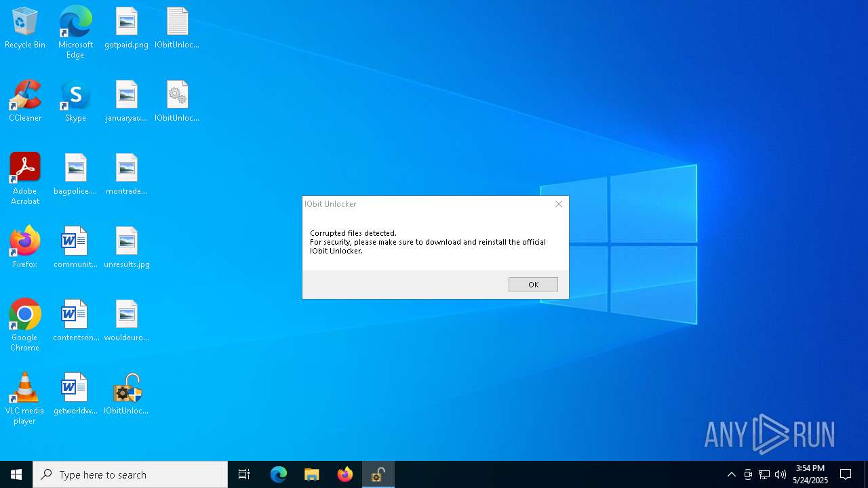This screenshot has width=868, height=488.
Task: Click the Meet Now tray icon
Action: coord(748,474)
